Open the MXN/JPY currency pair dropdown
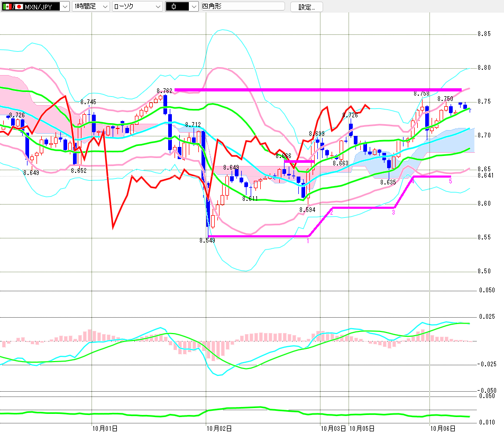The height and width of the screenshot is (434, 504). tap(35, 6)
